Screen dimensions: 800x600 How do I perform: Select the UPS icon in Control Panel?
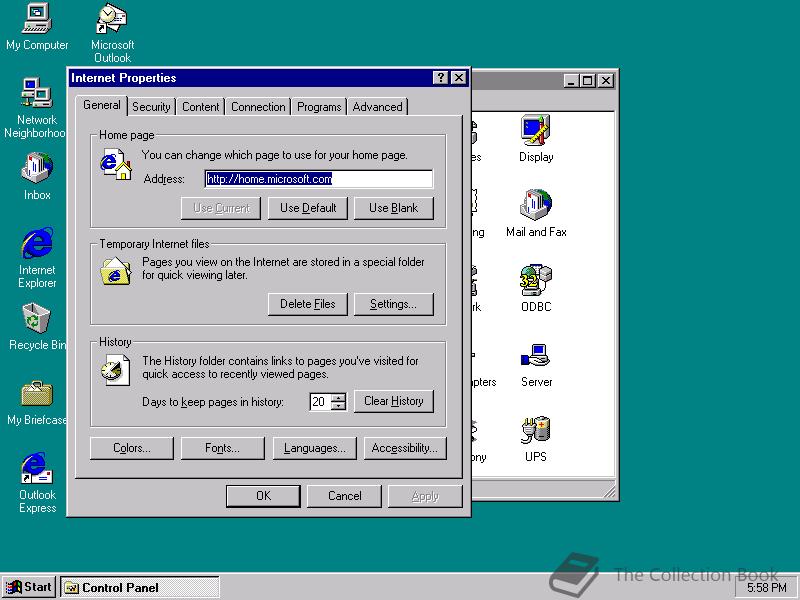(x=536, y=439)
